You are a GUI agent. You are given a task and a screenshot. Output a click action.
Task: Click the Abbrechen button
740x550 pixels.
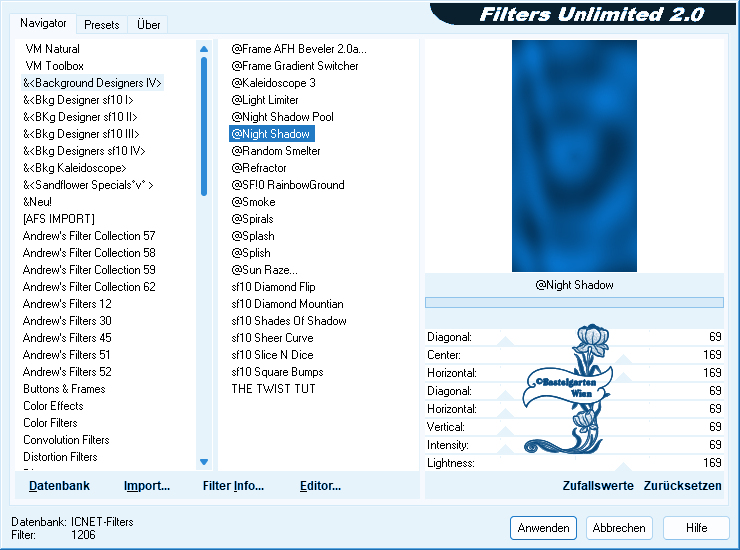[619, 528]
